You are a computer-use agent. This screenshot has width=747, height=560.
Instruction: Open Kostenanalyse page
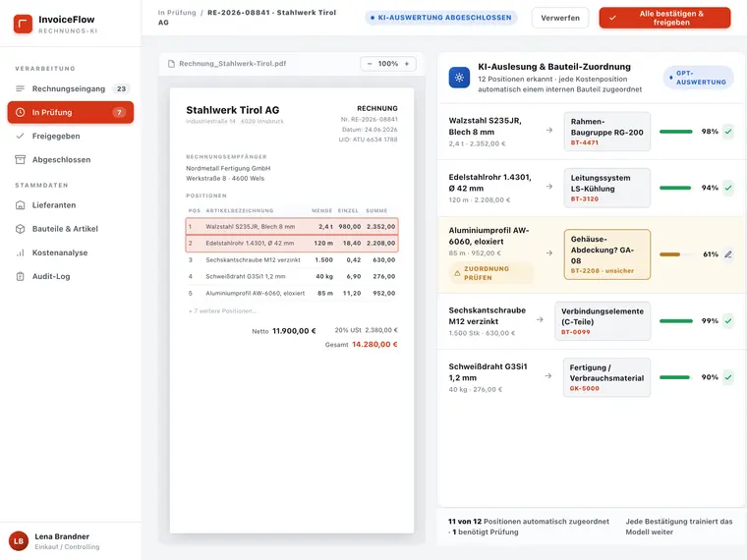(x=71, y=252)
